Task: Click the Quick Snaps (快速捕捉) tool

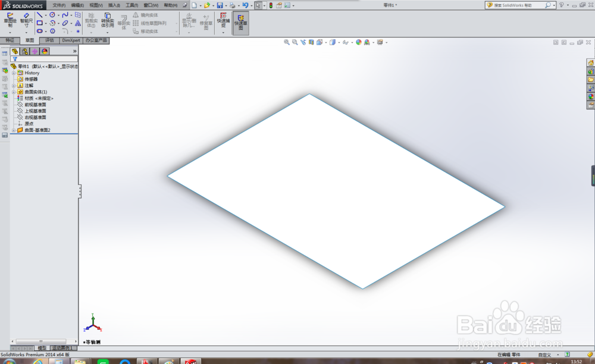Action: point(224,20)
